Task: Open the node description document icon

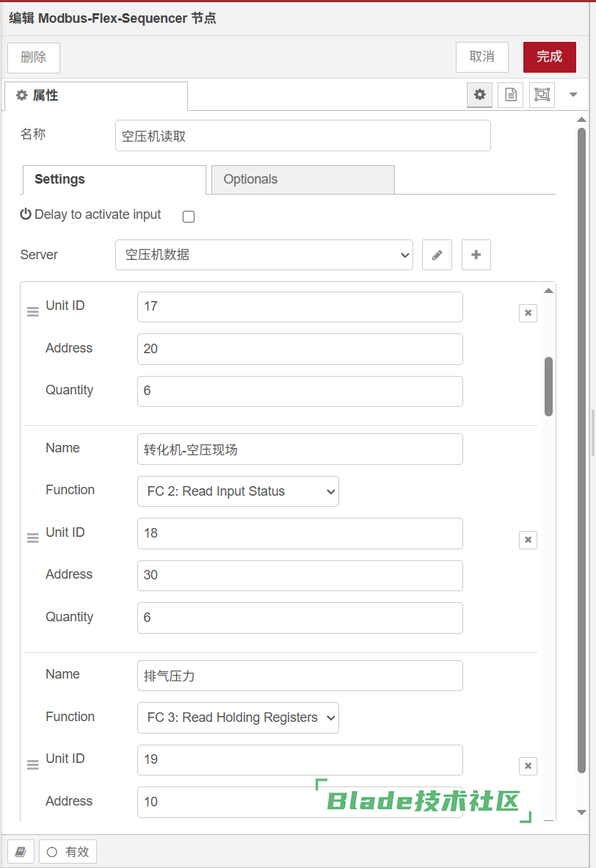Action: (x=511, y=95)
